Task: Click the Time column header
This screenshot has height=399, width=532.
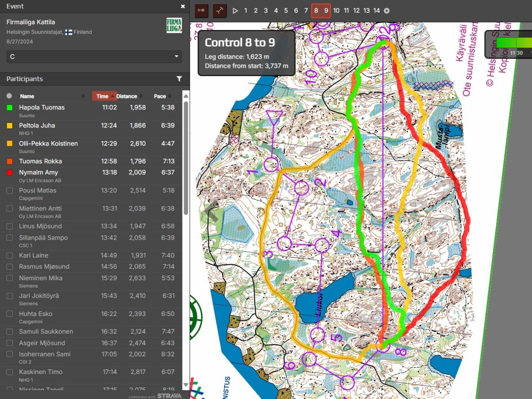Action: tap(102, 96)
